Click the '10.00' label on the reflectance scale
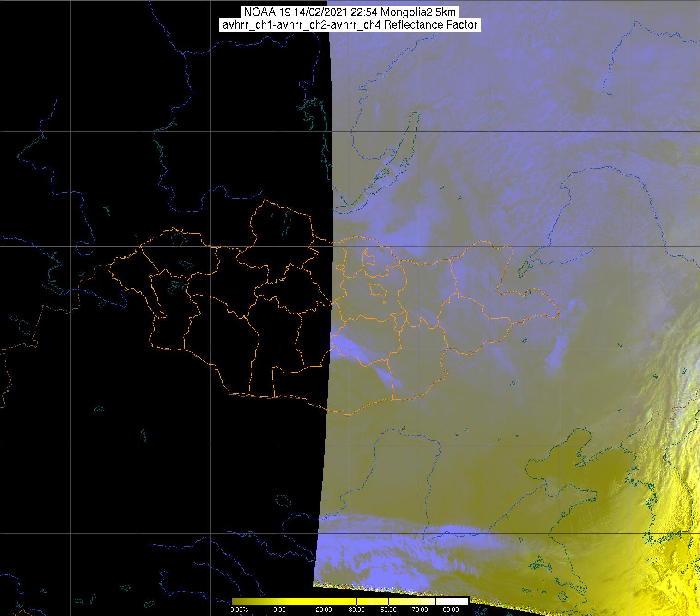Image resolution: width=700 pixels, height=616 pixels. pyautogui.click(x=278, y=610)
